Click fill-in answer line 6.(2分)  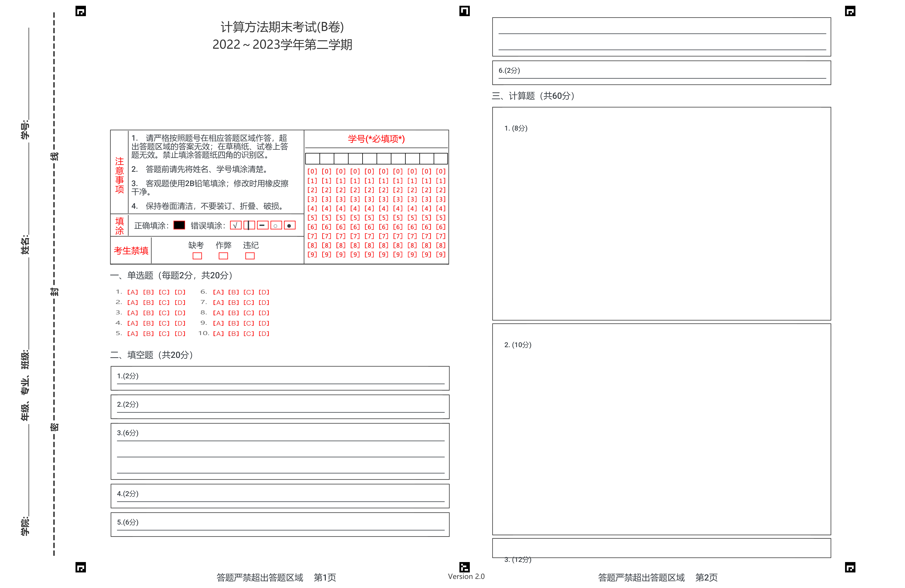662,73
